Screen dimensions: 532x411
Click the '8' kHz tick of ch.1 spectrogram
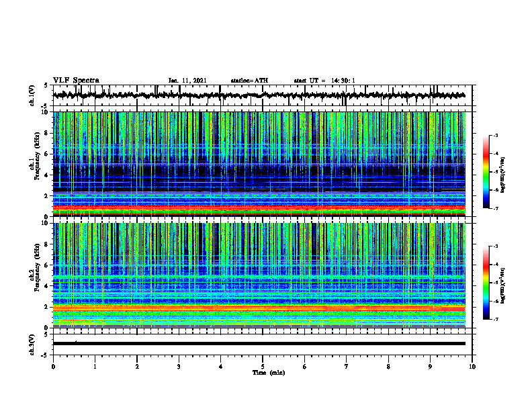point(47,133)
